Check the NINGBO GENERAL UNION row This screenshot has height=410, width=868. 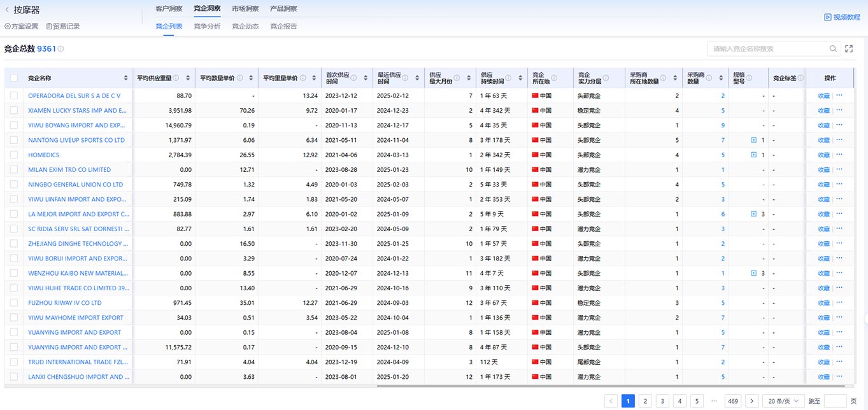pos(14,185)
